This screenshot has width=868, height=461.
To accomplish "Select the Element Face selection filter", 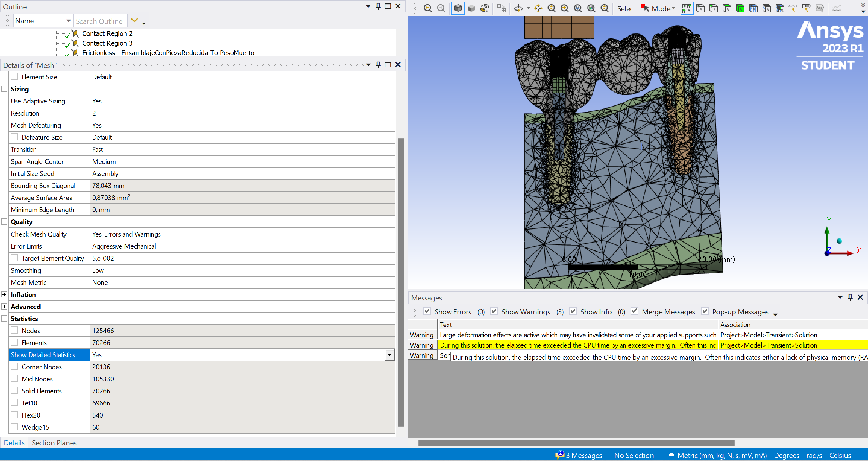I will [766, 8].
